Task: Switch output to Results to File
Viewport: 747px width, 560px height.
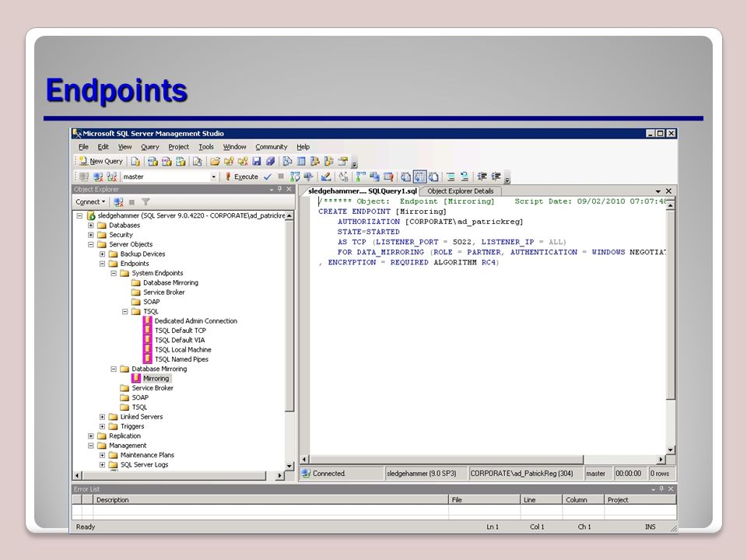Action: (x=433, y=177)
